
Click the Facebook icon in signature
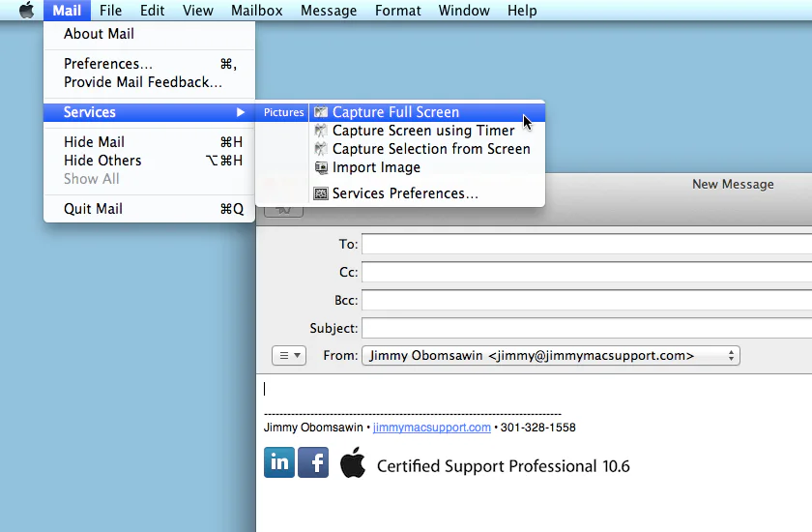click(x=313, y=462)
